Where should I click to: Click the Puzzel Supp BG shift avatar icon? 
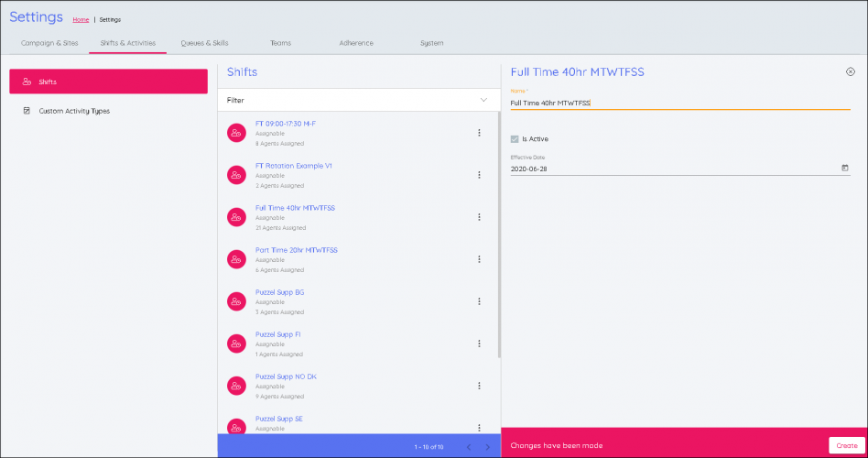coord(236,301)
